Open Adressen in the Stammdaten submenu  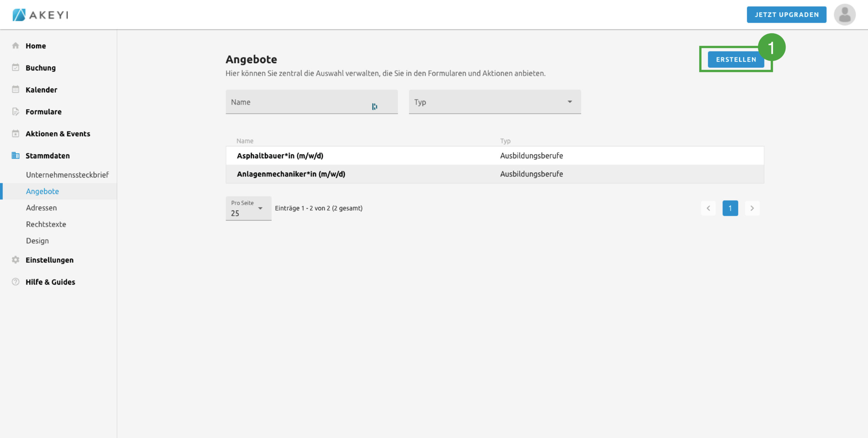(x=41, y=208)
